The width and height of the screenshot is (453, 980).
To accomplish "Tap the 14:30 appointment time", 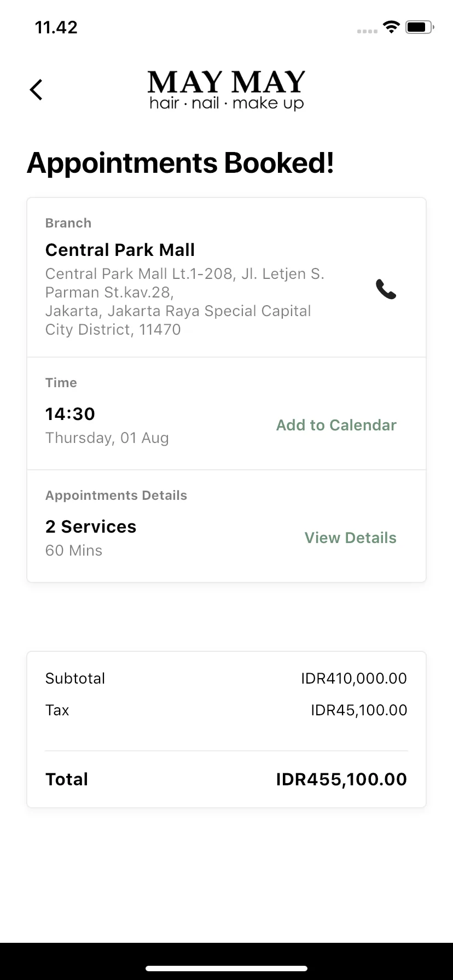I will pos(70,414).
